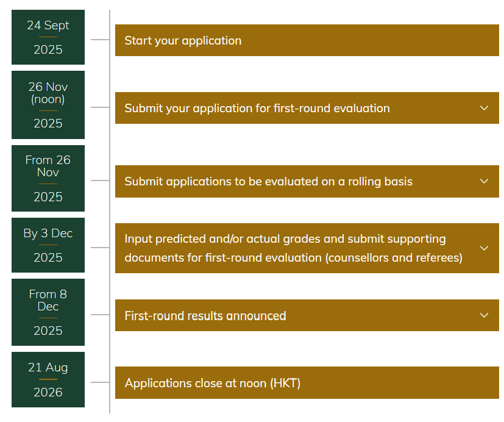Open 'Input predicted and/or actual grades' item
The height and width of the screenshot is (422, 504).
click(x=293, y=248)
